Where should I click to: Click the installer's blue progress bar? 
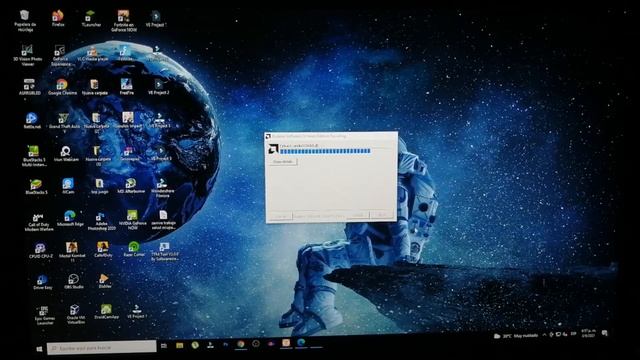click(325, 151)
